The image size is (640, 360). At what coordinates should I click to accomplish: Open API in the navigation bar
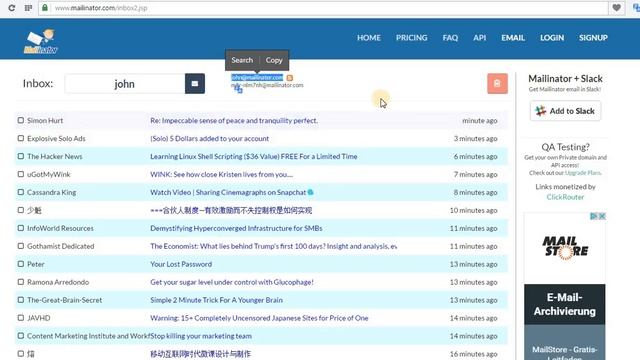[480, 38]
